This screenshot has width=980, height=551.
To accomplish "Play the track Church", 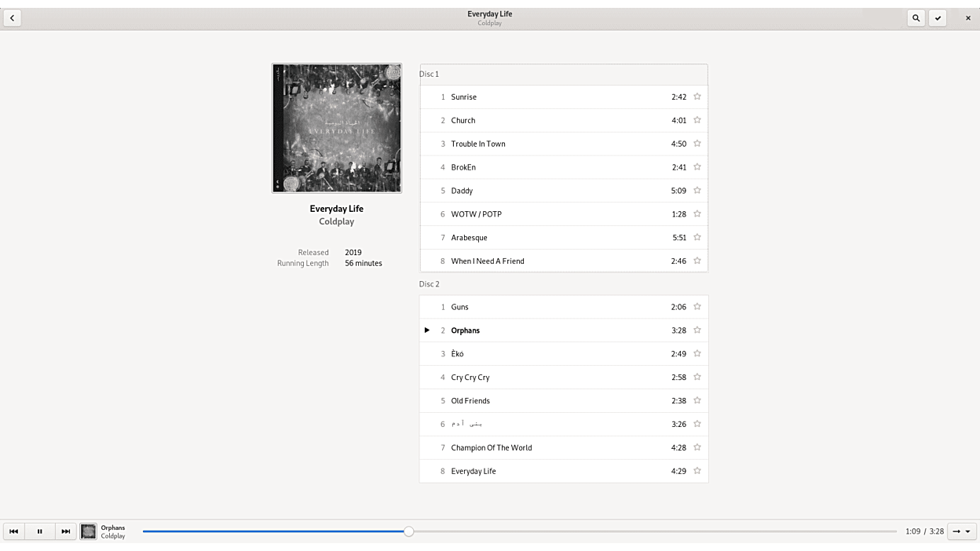I will 463,120.
